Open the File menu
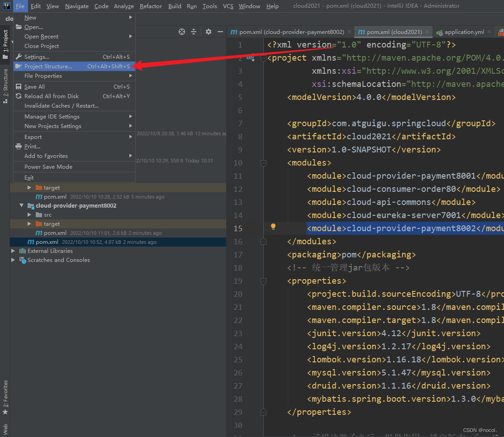Viewport: 504px width, 437px height. tap(20, 6)
